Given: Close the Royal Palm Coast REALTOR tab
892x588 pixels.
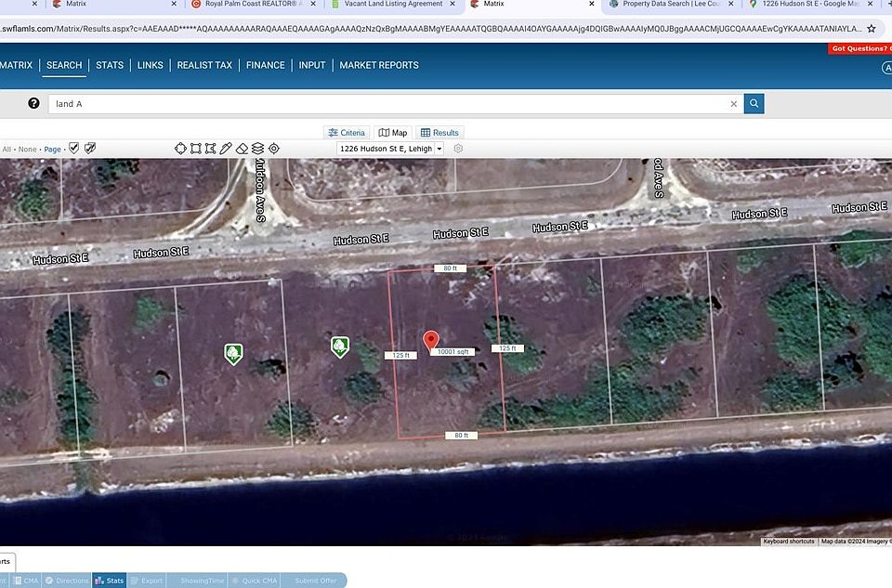Looking at the screenshot, I should (313, 4).
